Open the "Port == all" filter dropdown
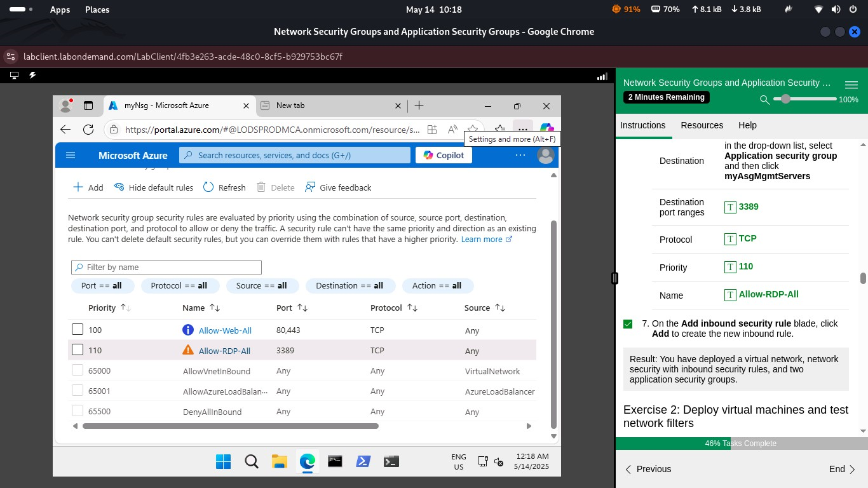Viewport: 868px width, 488px height. [102, 285]
